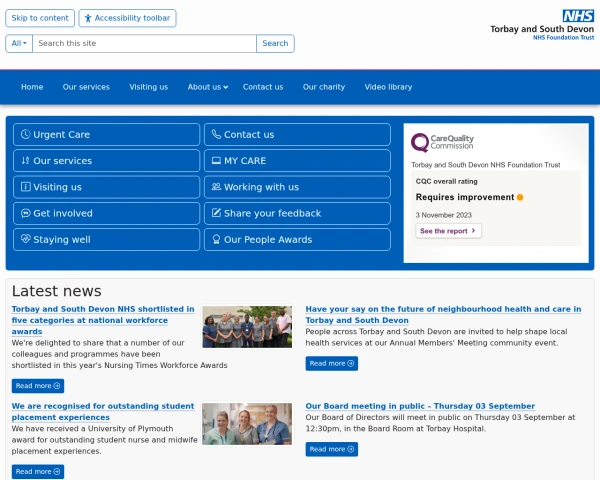Click the Requires improvement rating text
This screenshot has width=600, height=480.
[x=465, y=197]
